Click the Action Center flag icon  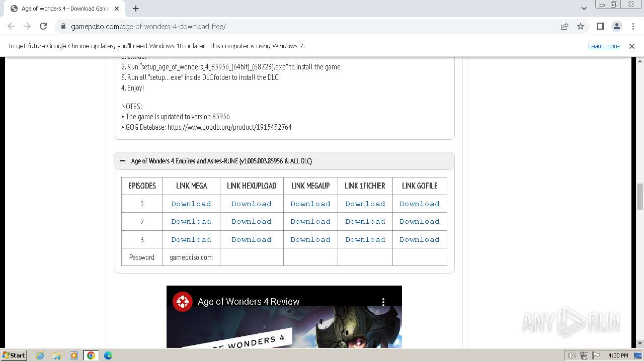(x=596, y=355)
